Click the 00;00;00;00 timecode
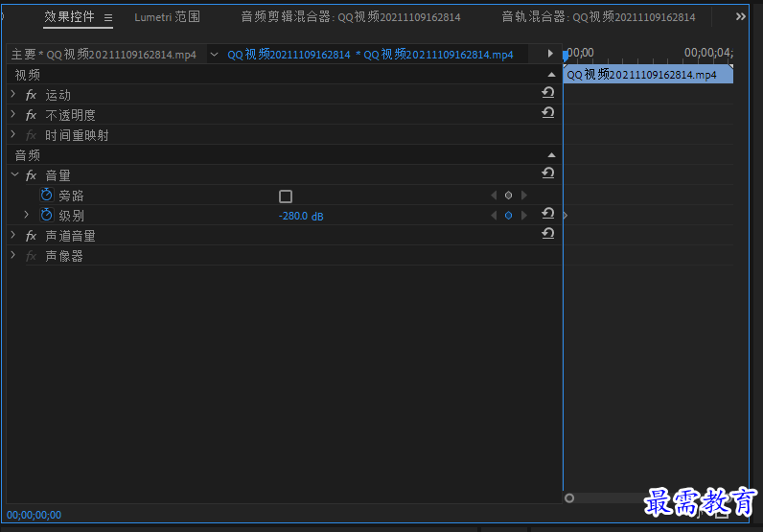 coord(35,515)
